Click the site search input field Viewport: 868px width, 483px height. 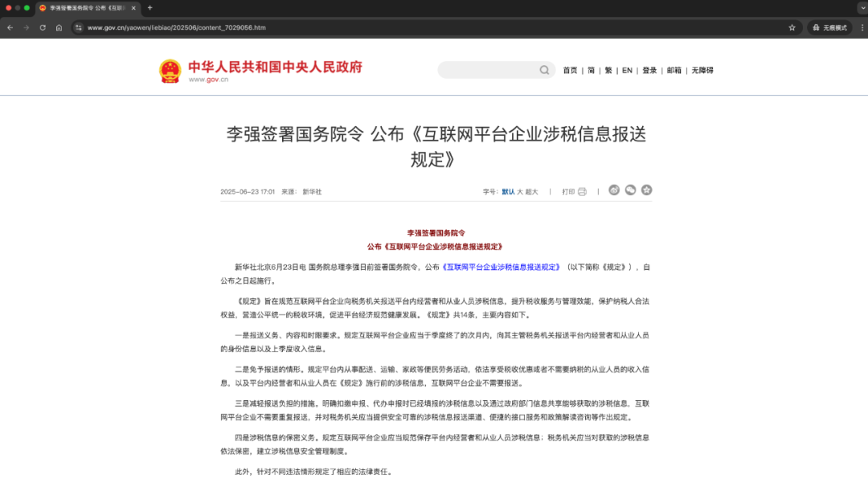point(489,70)
